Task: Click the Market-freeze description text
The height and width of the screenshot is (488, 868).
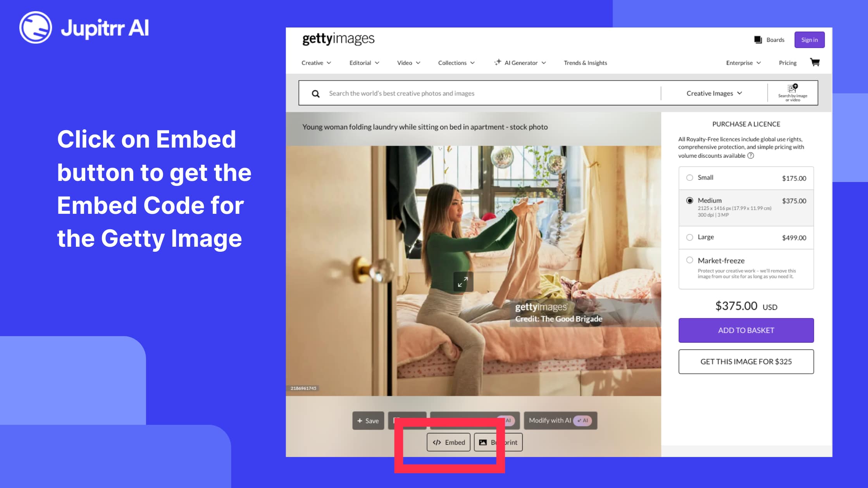Action: coord(747,274)
